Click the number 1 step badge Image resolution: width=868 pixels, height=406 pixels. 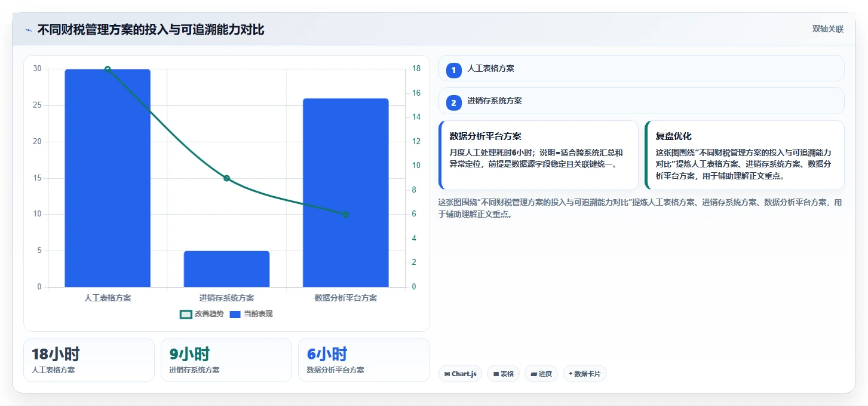click(x=453, y=70)
